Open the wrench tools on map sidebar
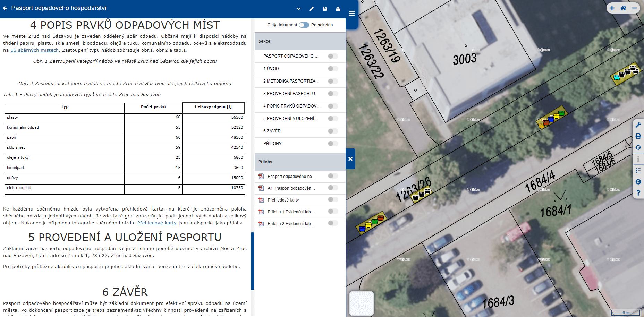Viewport: 644px width, 317px height. pos(638,125)
